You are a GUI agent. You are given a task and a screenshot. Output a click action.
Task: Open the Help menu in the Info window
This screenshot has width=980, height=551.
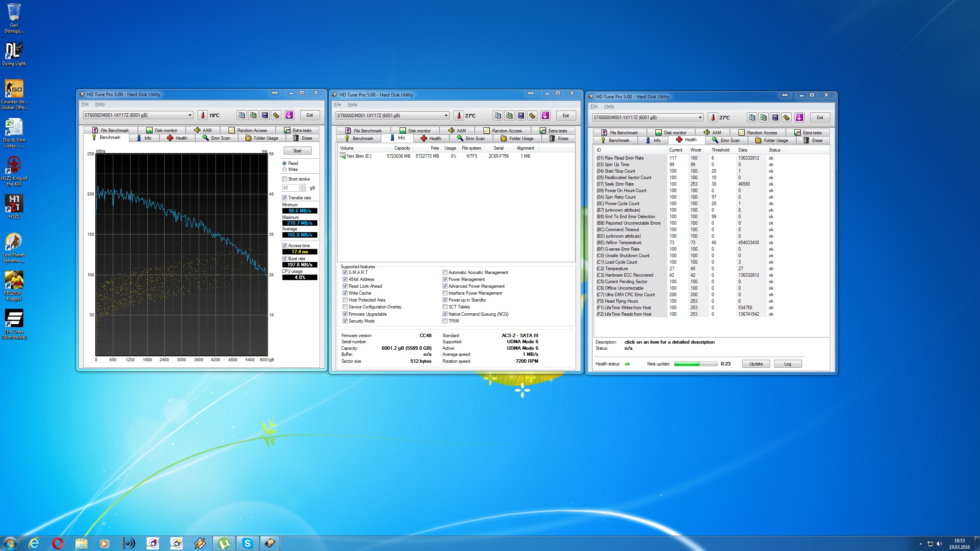pyautogui.click(x=353, y=104)
